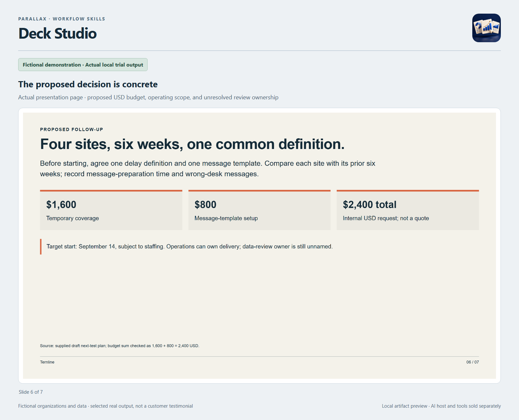Click the '$2,400 total' amount
This screenshot has width=519, height=420.
pyautogui.click(x=369, y=204)
